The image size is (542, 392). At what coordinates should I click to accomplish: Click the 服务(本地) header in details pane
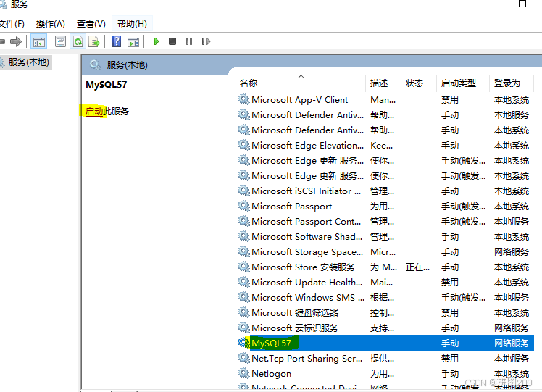128,65
